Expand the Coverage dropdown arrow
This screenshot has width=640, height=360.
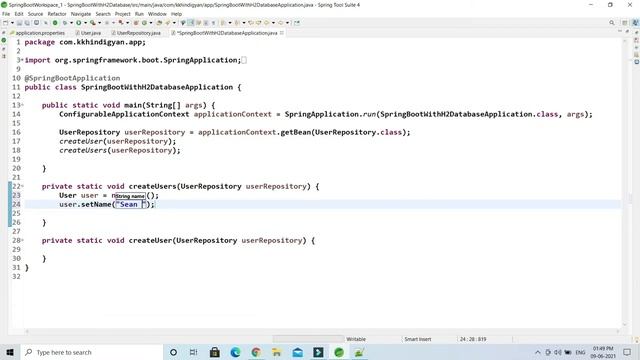[100, 23]
